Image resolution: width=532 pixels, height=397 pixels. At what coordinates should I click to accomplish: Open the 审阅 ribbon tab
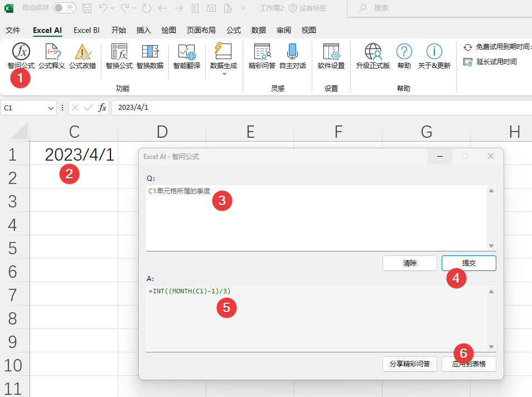[284, 30]
